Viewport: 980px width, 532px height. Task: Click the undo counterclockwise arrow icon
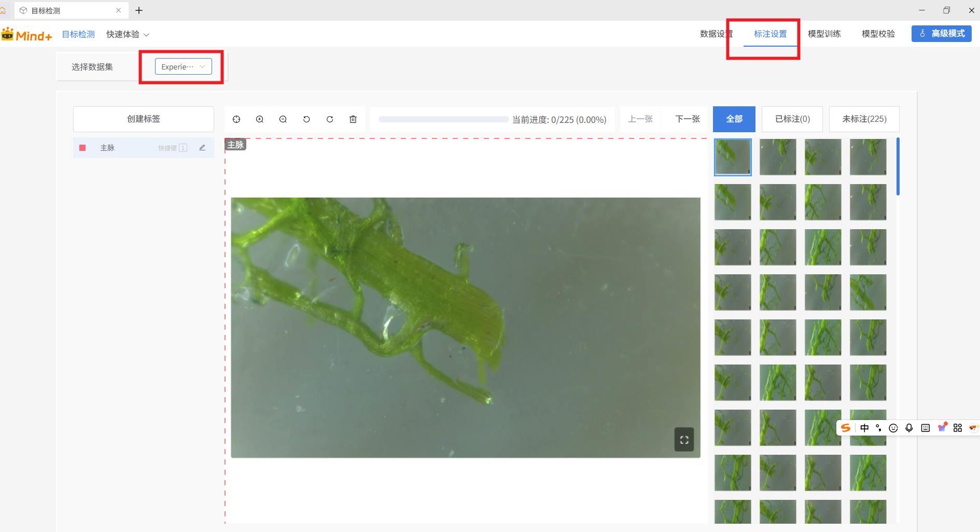coord(306,119)
